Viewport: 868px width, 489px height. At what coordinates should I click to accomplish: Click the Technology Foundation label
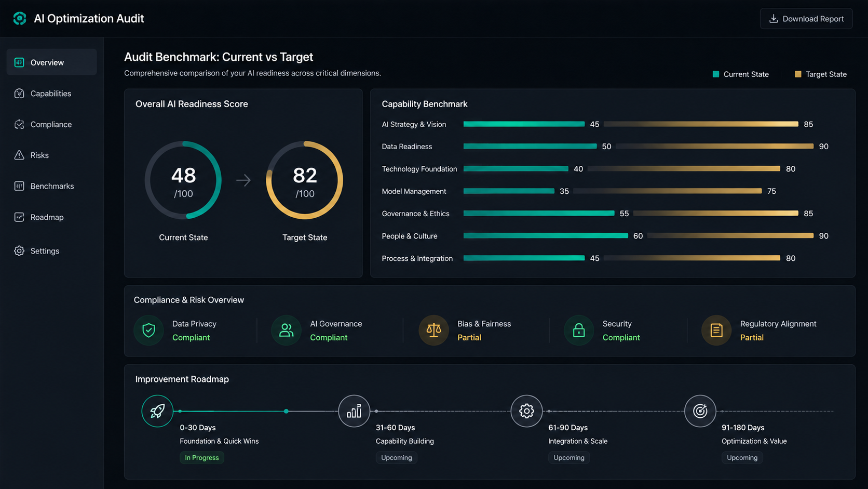tap(419, 169)
